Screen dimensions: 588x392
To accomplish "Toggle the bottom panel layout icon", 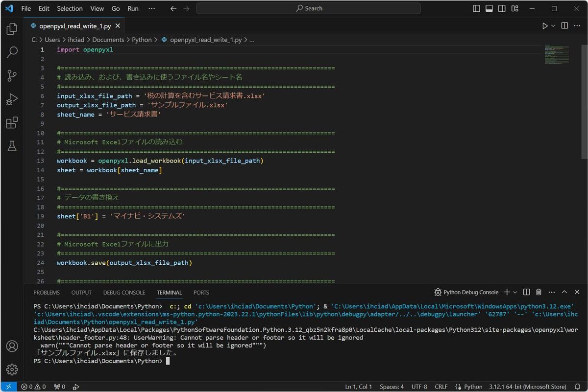I will 489,8.
